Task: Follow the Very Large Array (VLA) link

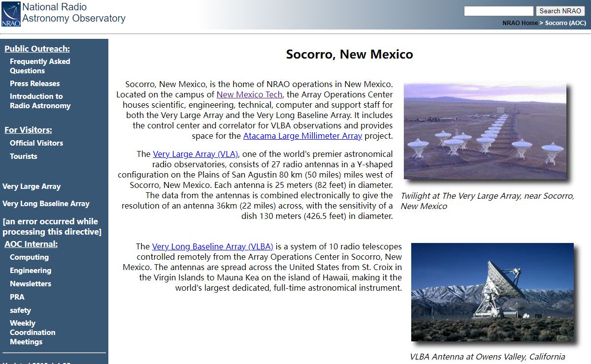Action: [196, 154]
